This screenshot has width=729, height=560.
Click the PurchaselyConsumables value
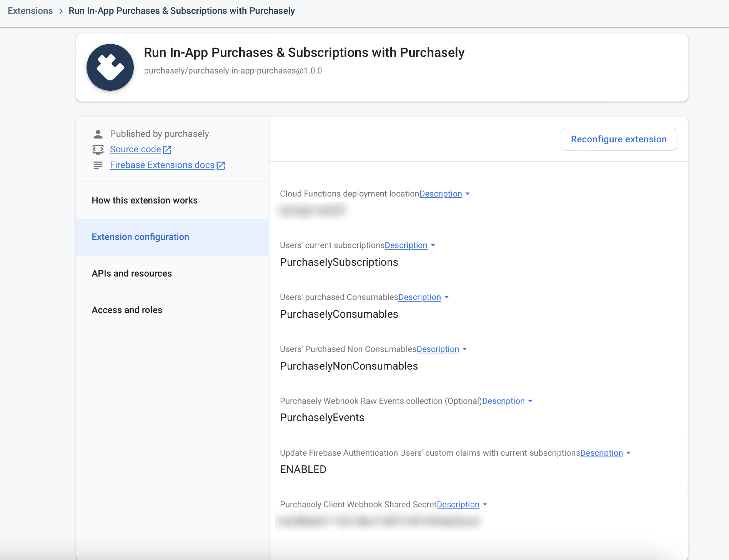[339, 314]
